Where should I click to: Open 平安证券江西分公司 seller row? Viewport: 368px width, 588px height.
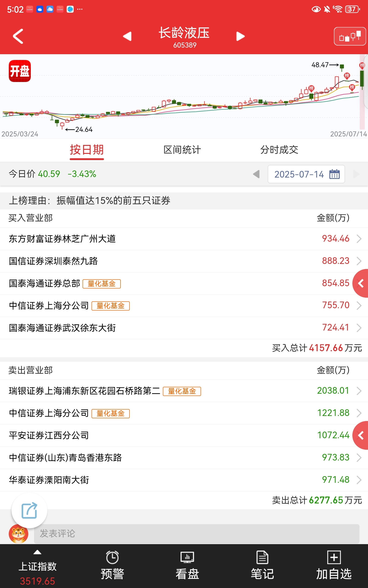tap(184, 435)
